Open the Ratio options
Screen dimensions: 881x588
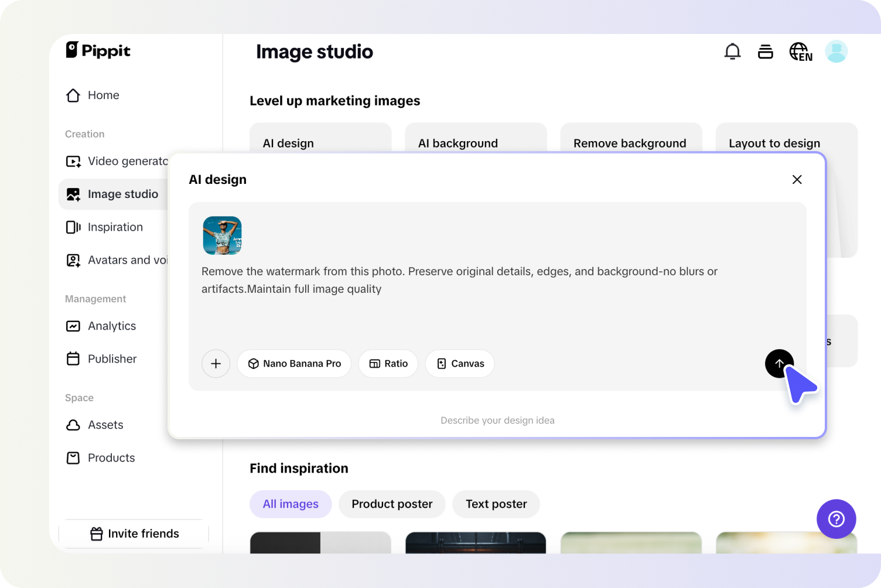(388, 364)
